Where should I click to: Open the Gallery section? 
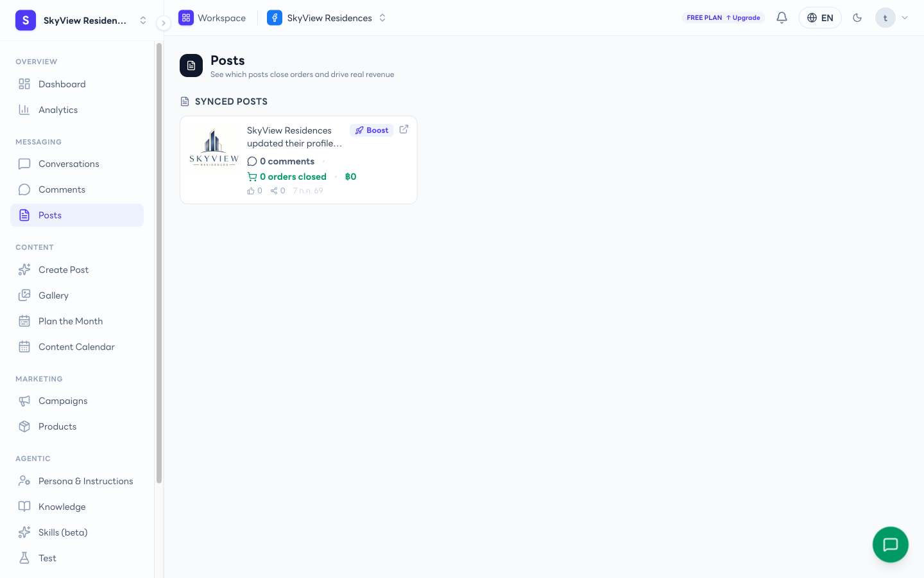point(77,295)
